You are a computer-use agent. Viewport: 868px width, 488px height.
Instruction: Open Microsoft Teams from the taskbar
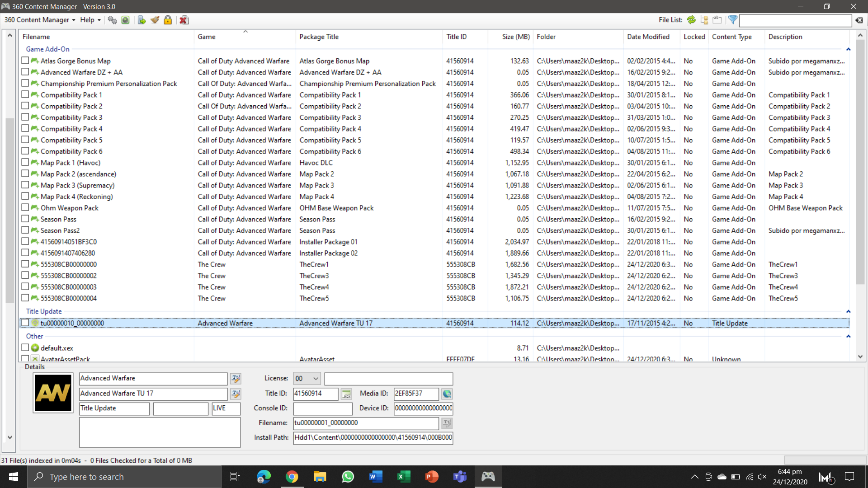tap(460, 477)
